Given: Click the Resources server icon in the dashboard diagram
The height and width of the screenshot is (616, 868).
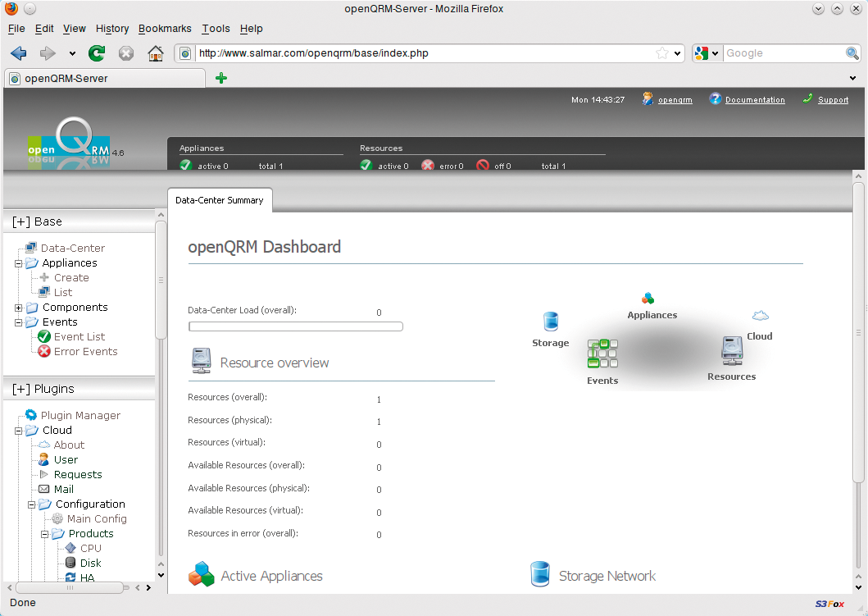Looking at the screenshot, I should [732, 351].
